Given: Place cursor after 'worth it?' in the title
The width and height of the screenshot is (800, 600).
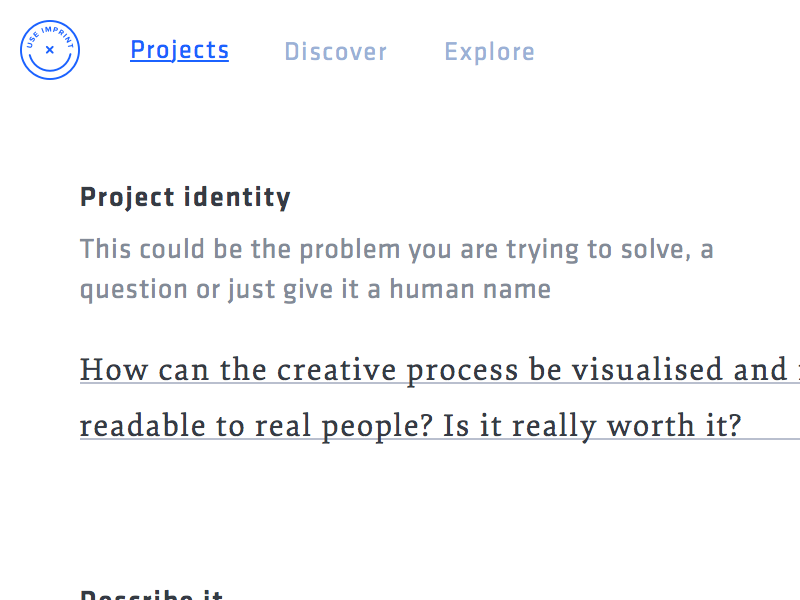Looking at the screenshot, I should point(743,426).
